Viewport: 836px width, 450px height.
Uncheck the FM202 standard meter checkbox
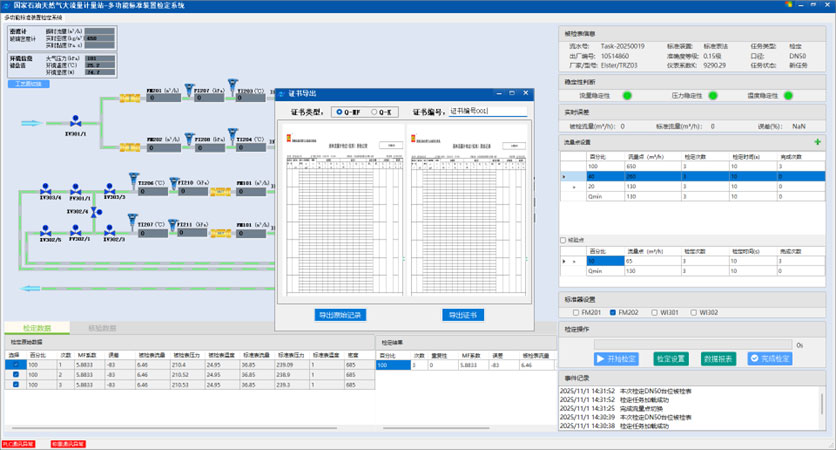point(613,312)
